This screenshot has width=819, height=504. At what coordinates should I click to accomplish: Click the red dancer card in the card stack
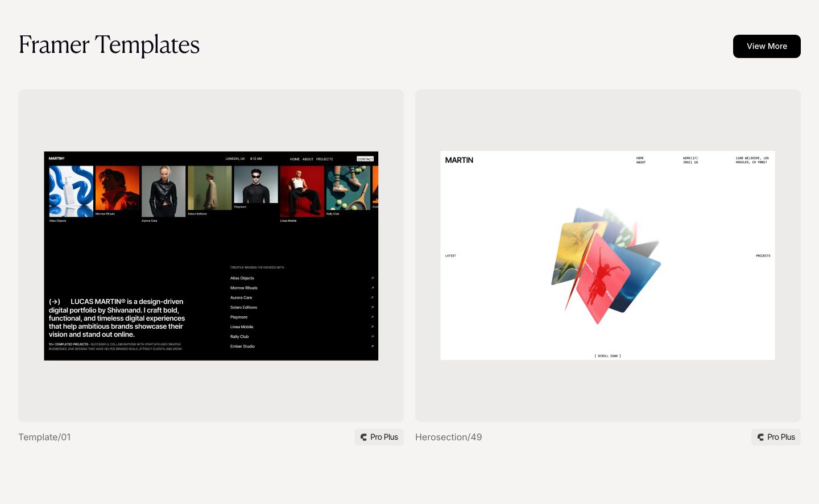pyautogui.click(x=603, y=280)
